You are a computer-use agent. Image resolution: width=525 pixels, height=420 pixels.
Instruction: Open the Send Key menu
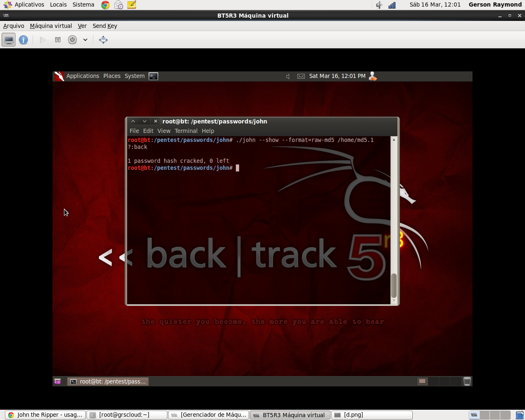pyautogui.click(x=105, y=26)
